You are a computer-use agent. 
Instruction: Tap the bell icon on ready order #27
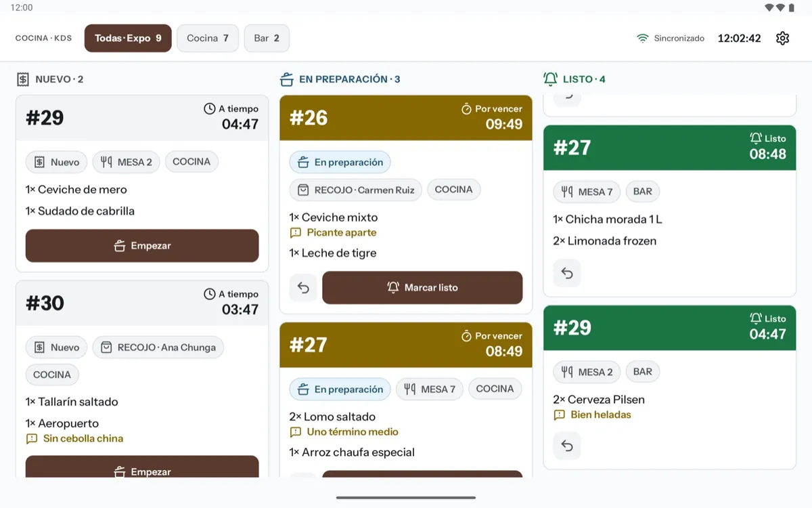756,138
